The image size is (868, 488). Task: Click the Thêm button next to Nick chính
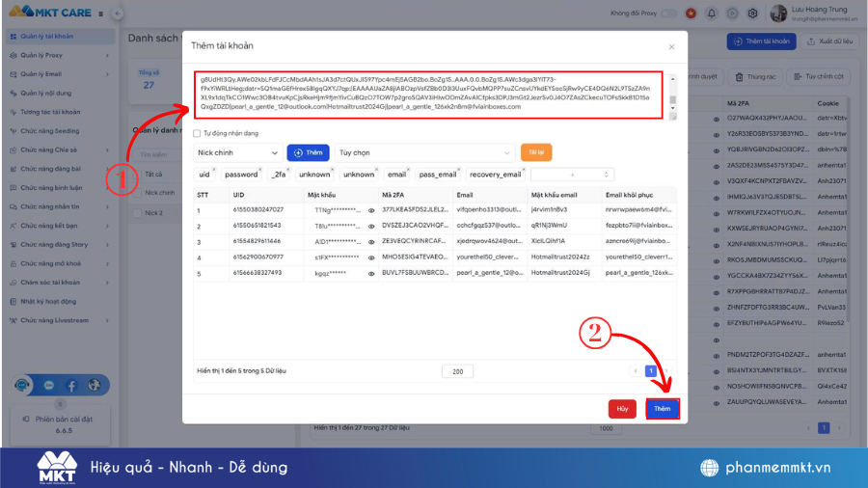[x=308, y=152]
